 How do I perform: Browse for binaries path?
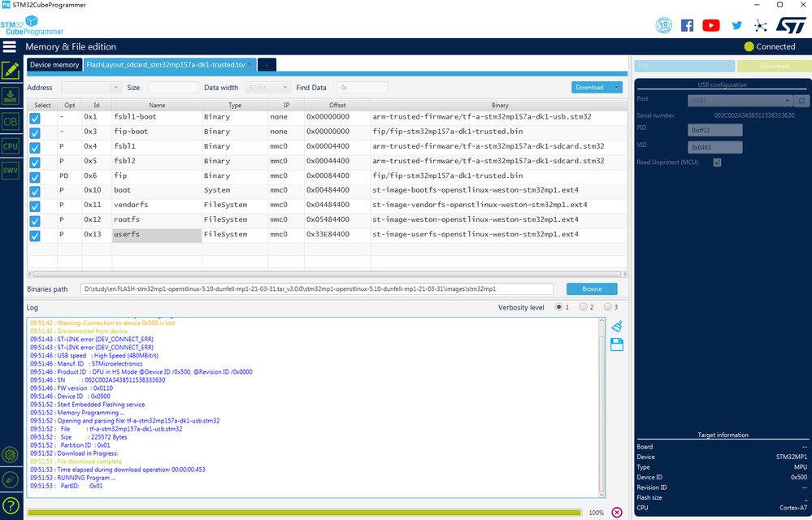click(x=592, y=288)
